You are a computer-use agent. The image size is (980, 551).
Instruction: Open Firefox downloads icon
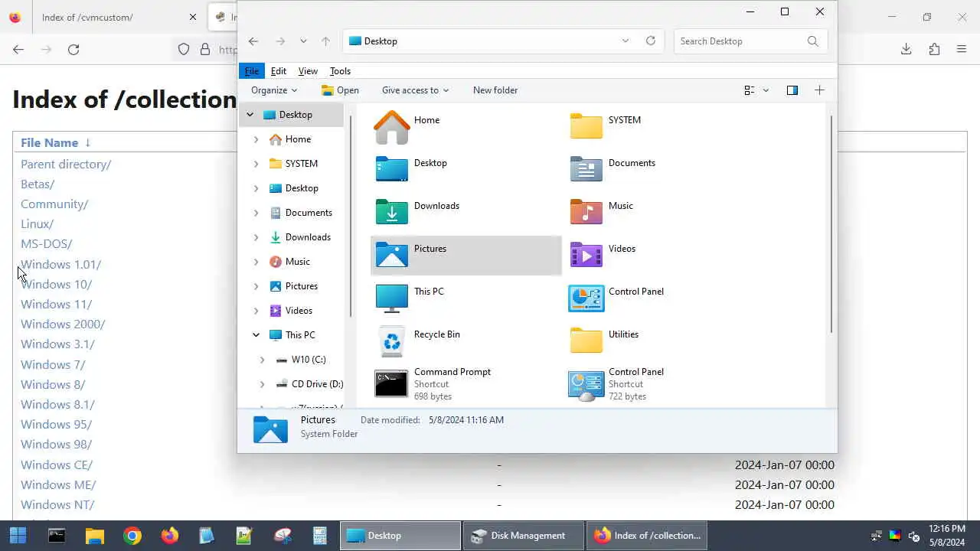click(906, 49)
